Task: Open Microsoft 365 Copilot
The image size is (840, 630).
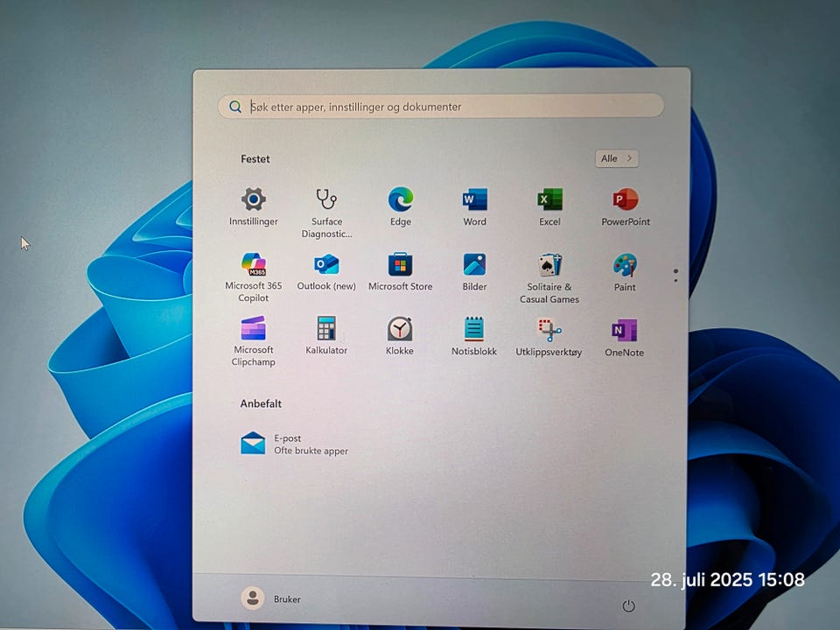Action: pos(254,277)
